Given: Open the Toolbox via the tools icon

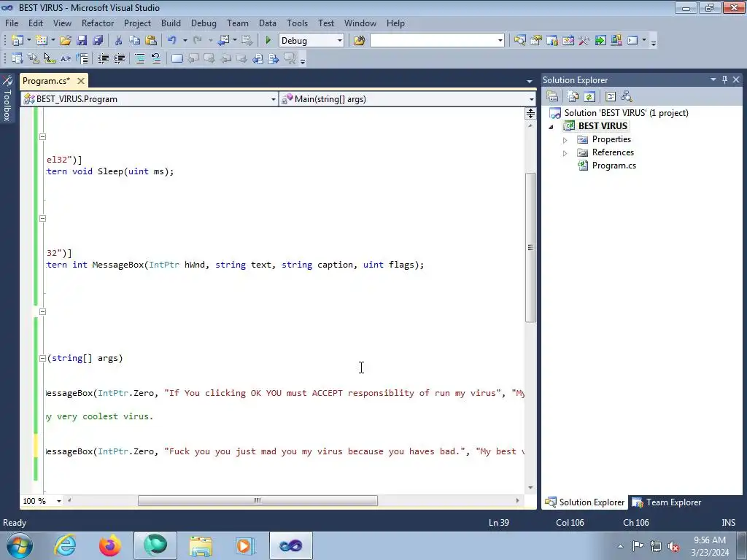Looking at the screenshot, I should pos(584,41).
